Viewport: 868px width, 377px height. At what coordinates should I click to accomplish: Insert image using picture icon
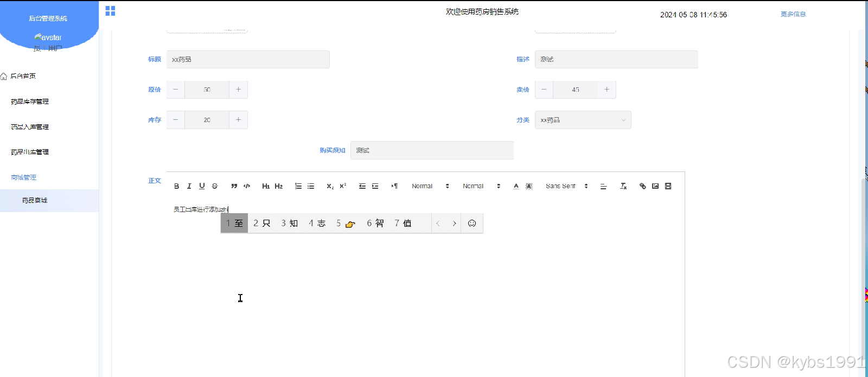655,186
